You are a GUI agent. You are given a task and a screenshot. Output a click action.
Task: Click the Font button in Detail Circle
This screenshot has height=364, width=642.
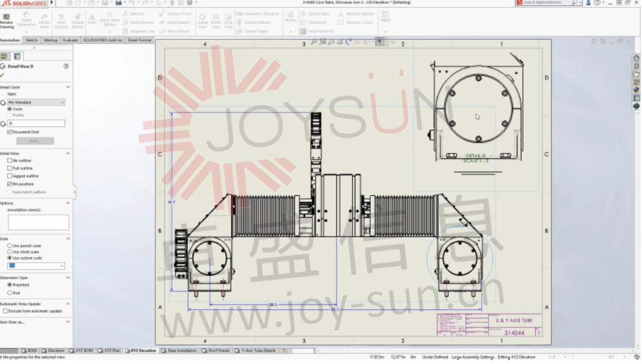tap(35, 141)
